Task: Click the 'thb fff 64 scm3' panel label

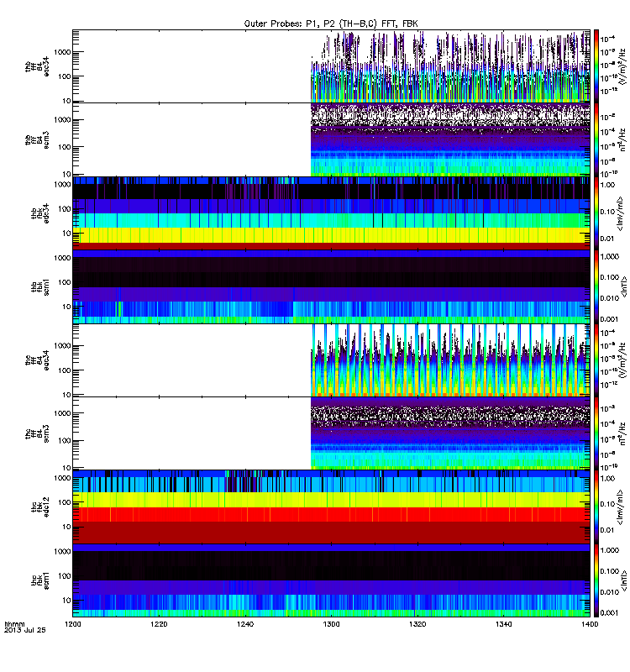Action: 37,139
